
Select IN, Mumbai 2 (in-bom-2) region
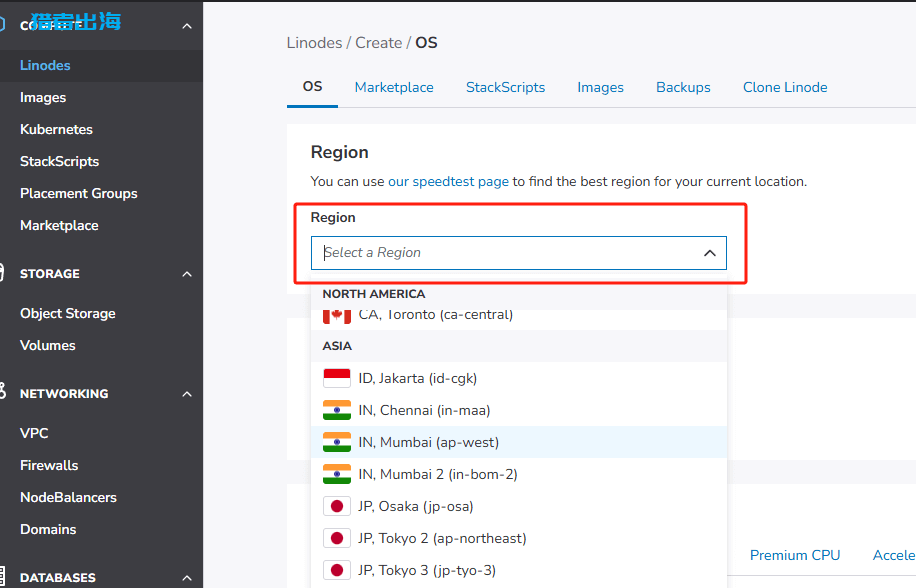(x=519, y=474)
